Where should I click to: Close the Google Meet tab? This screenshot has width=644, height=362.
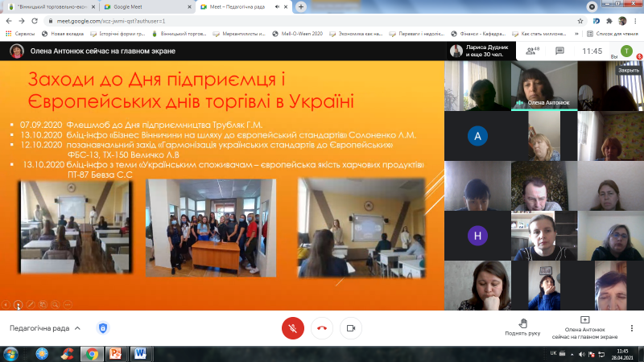pyautogui.click(x=189, y=6)
